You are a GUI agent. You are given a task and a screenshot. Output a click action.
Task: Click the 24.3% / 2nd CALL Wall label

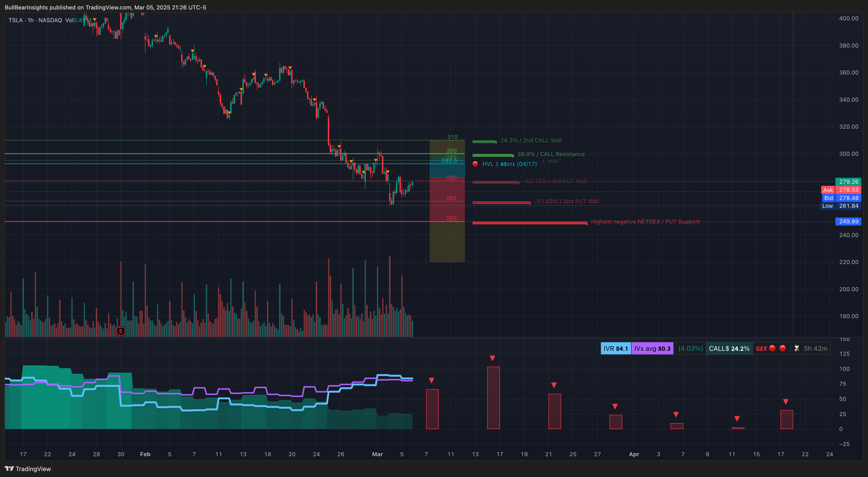(x=531, y=140)
